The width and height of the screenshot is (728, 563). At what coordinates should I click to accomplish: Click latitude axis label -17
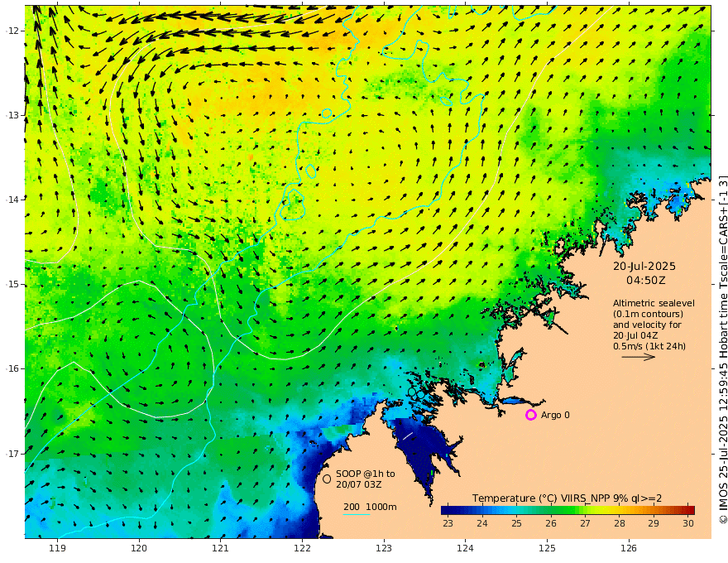click(x=12, y=454)
